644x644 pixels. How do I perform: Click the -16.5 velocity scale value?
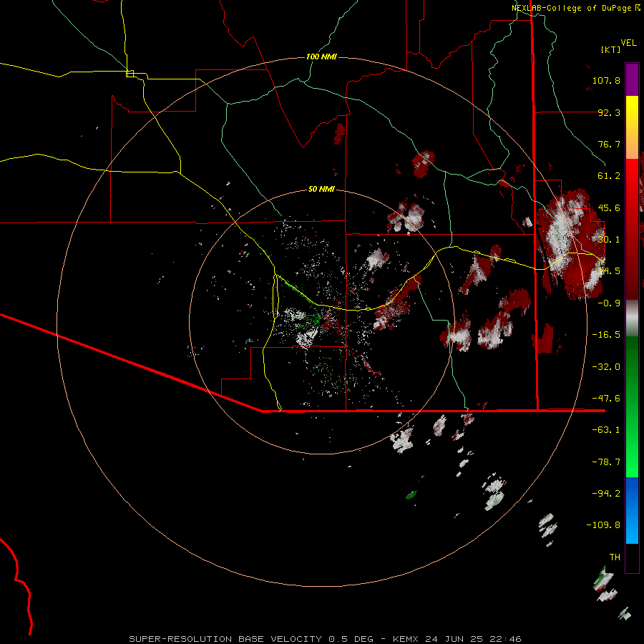(606, 335)
